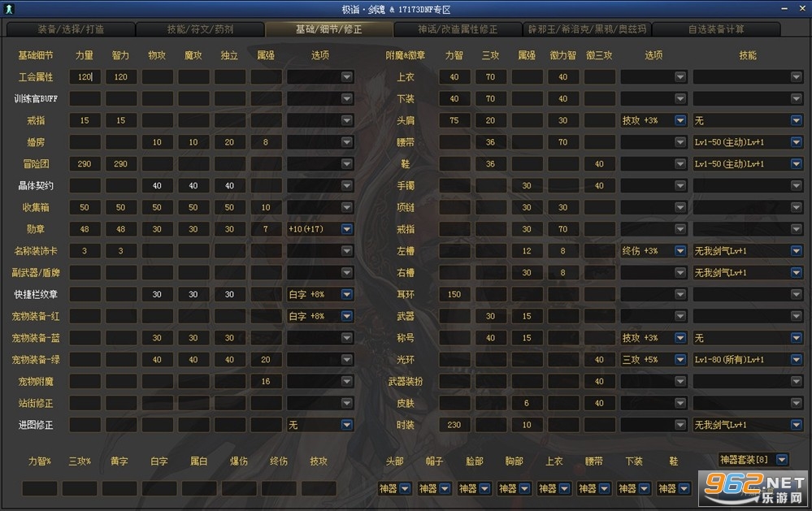Open the 帽子 神器 dropdown

[445, 489]
